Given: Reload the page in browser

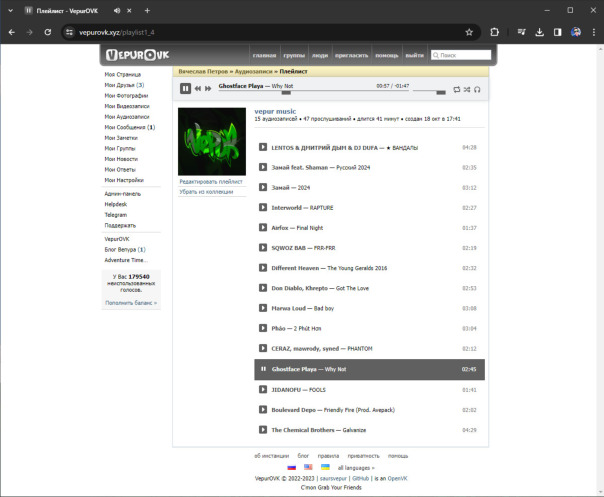Looking at the screenshot, I should click(x=48, y=32).
